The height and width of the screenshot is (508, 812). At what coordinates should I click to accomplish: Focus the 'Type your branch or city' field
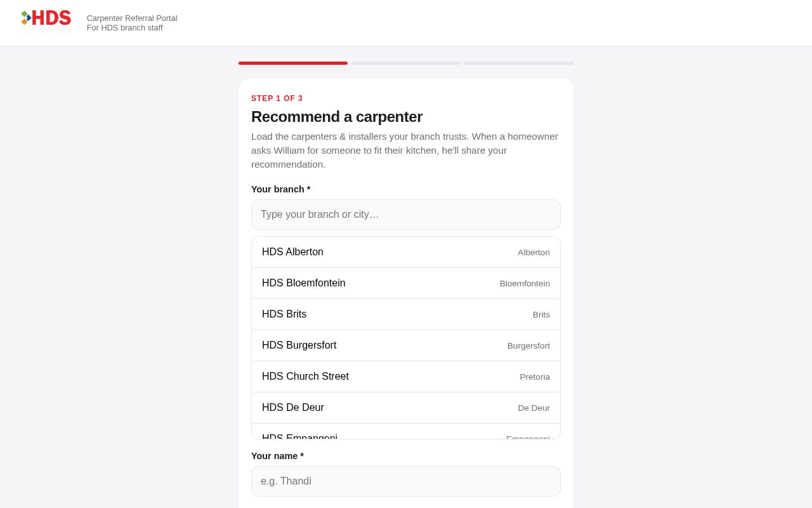(406, 215)
